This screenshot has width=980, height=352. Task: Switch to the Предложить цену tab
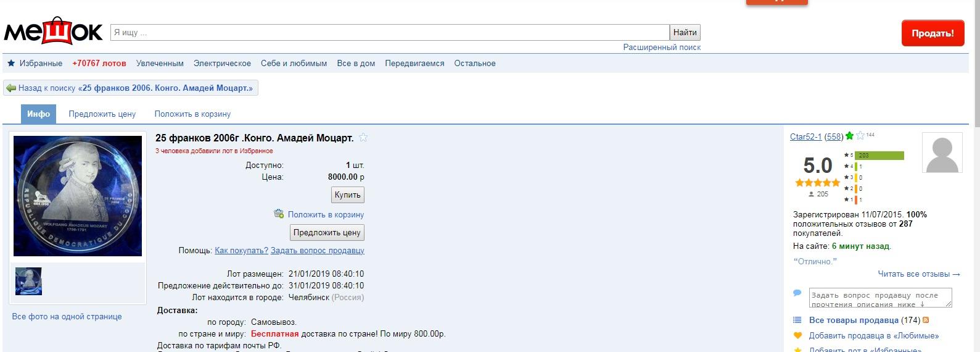pyautogui.click(x=102, y=114)
